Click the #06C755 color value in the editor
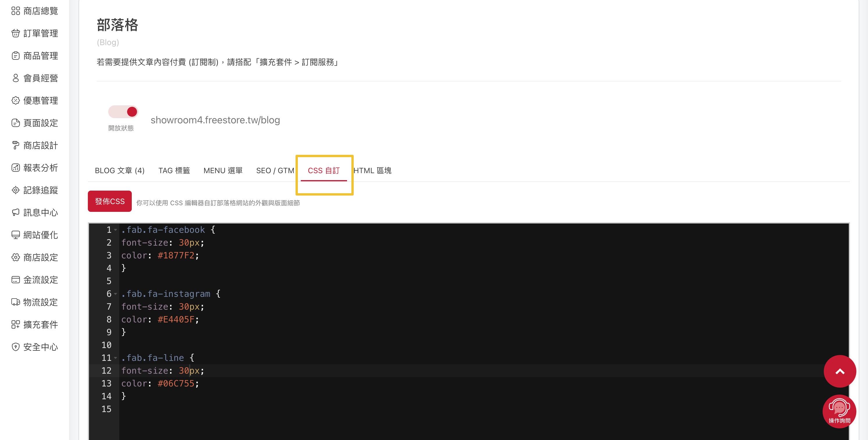 (x=176, y=384)
